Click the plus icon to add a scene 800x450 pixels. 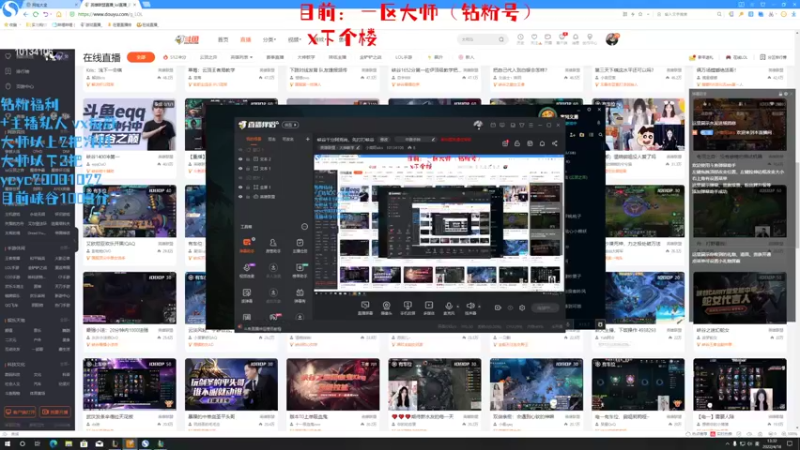pyautogui.click(x=308, y=139)
